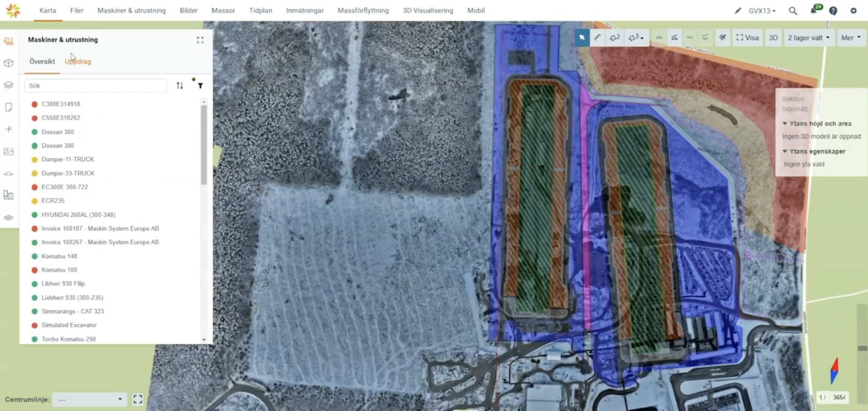
Task: Click the image gallery icon in left sidebar
Action: 9,152
